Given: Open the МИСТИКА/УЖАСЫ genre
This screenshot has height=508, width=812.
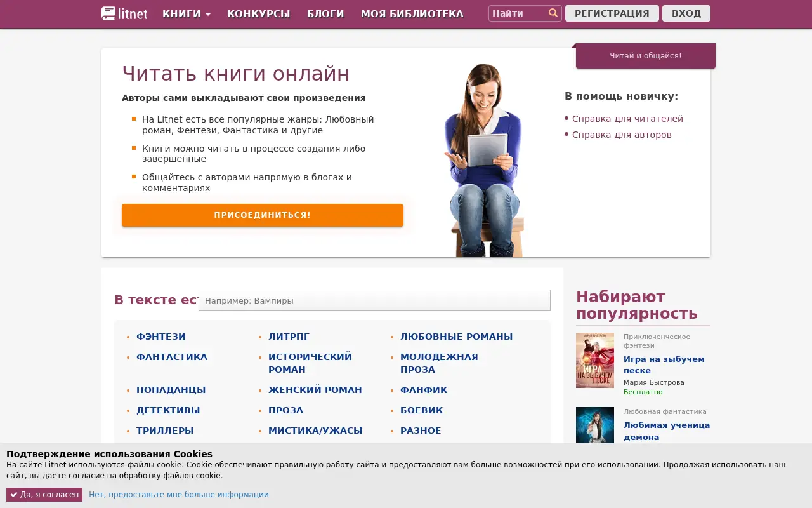Looking at the screenshot, I should click(315, 431).
